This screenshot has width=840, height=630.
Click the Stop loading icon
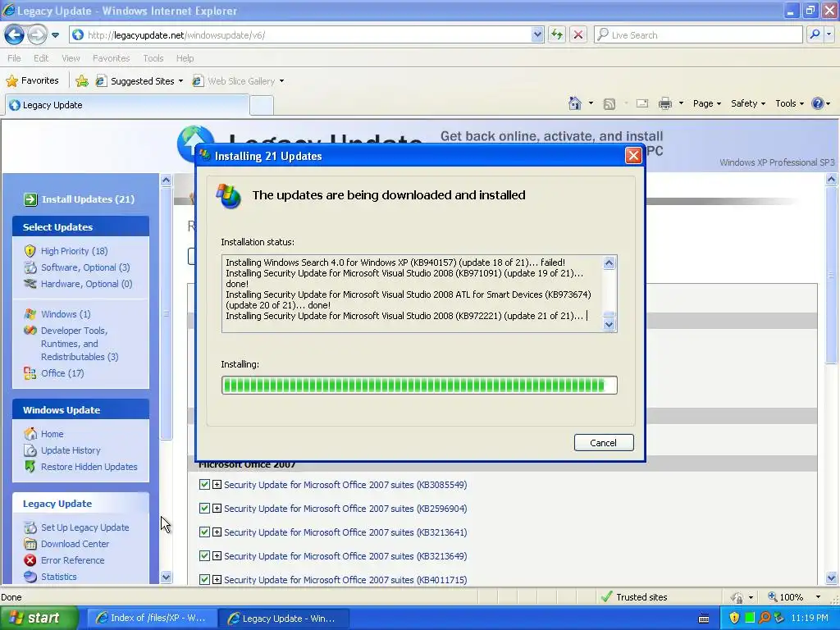point(578,35)
